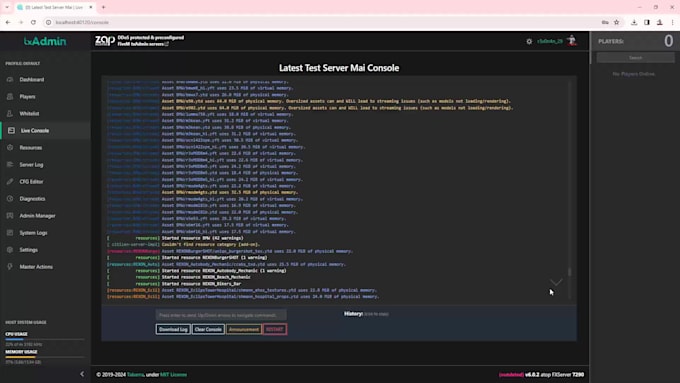Click the Server Log sidebar icon
The image size is (680, 383).
coord(10,164)
